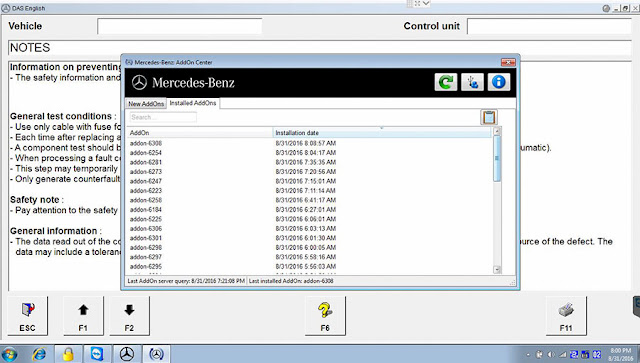Click the Last installed AddOn status text
Viewport: 640px width, 363px height.
coord(291,281)
